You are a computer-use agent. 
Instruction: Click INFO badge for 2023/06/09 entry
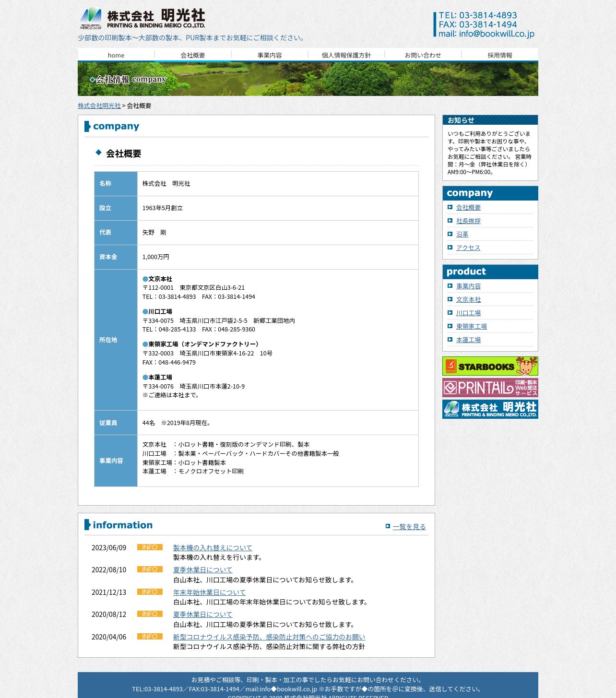[150, 547]
